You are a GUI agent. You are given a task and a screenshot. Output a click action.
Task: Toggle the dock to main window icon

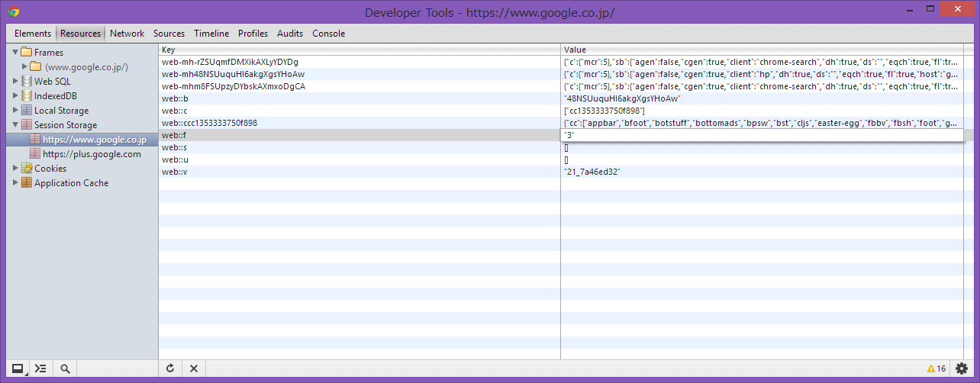click(18, 369)
